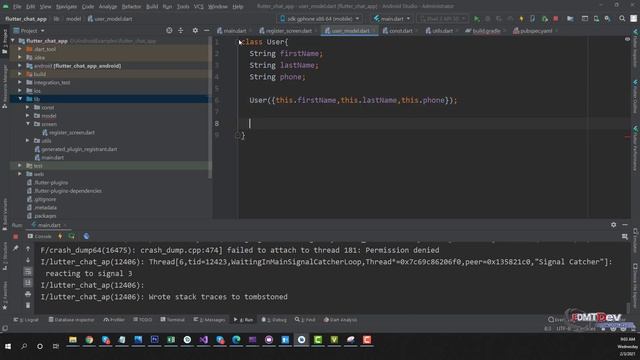Collapse the lib folder in project tree
640x360 pixels.
point(20,99)
